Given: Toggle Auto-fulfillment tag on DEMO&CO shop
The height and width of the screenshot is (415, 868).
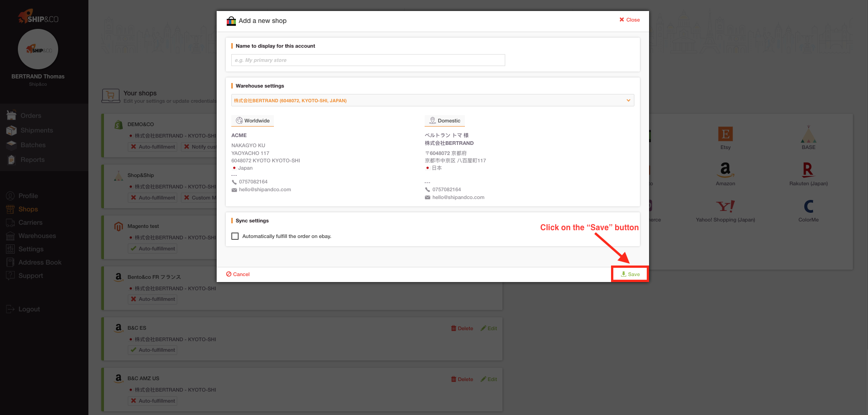Looking at the screenshot, I should (x=153, y=147).
